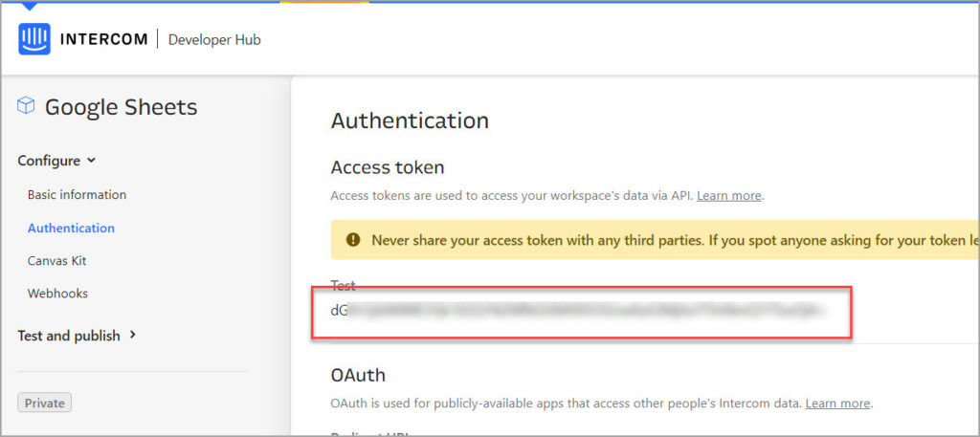Select Authentication in the sidebar

tap(71, 228)
